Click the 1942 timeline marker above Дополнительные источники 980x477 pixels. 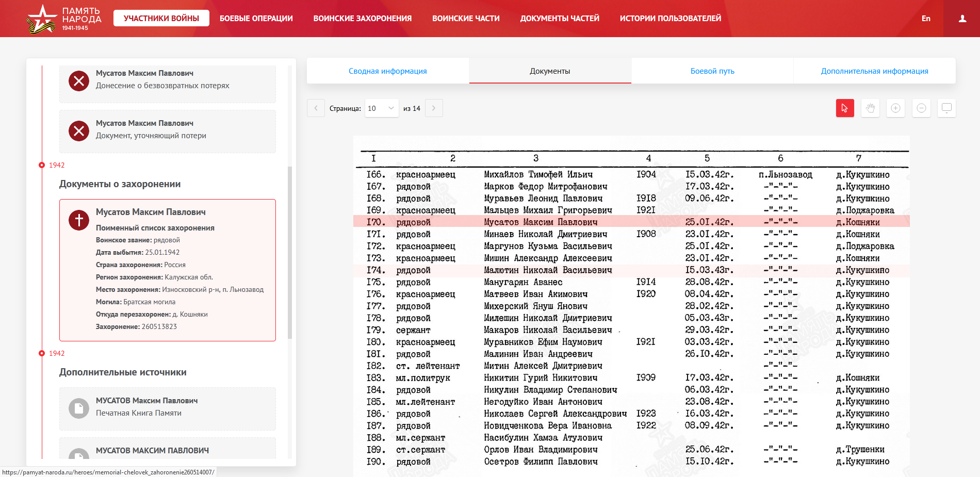coord(42,353)
